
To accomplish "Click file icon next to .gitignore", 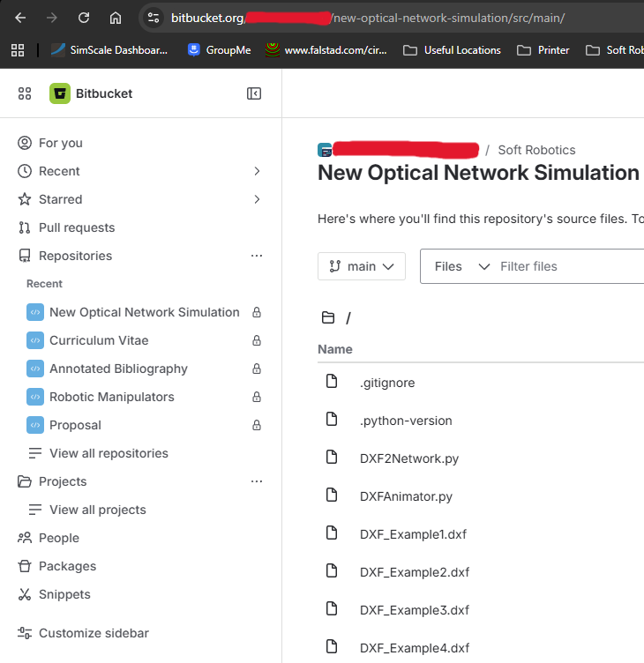I will (332, 381).
